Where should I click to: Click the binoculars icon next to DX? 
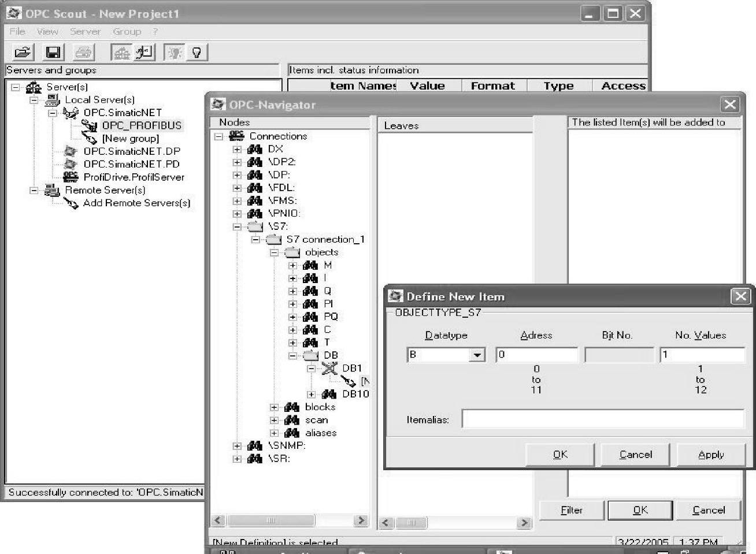[x=255, y=149]
